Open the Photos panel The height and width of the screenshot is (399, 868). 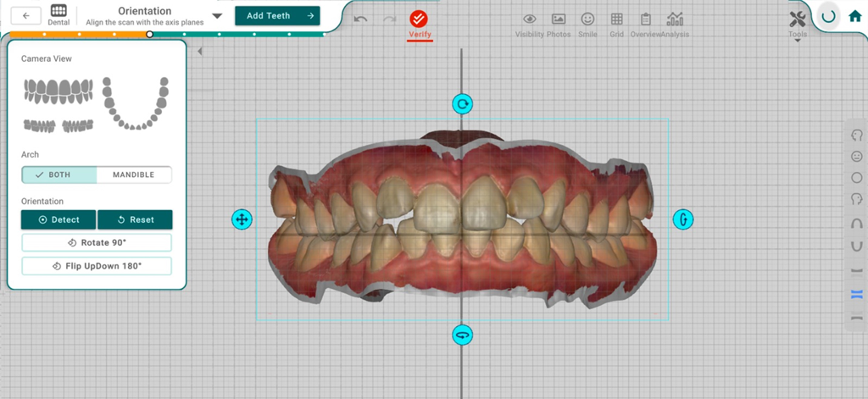559,25
